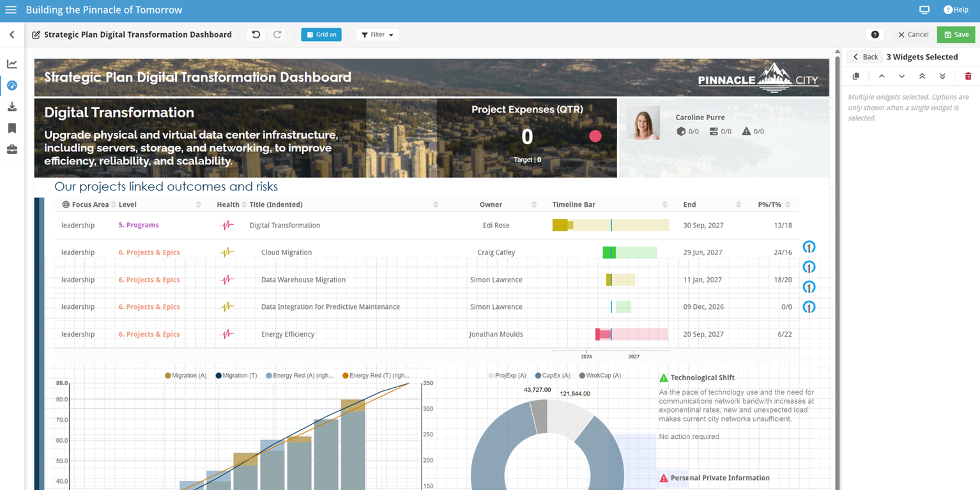Toggle the CapEx (A) legend entry
This screenshot has width=980, height=490.
coord(553,376)
